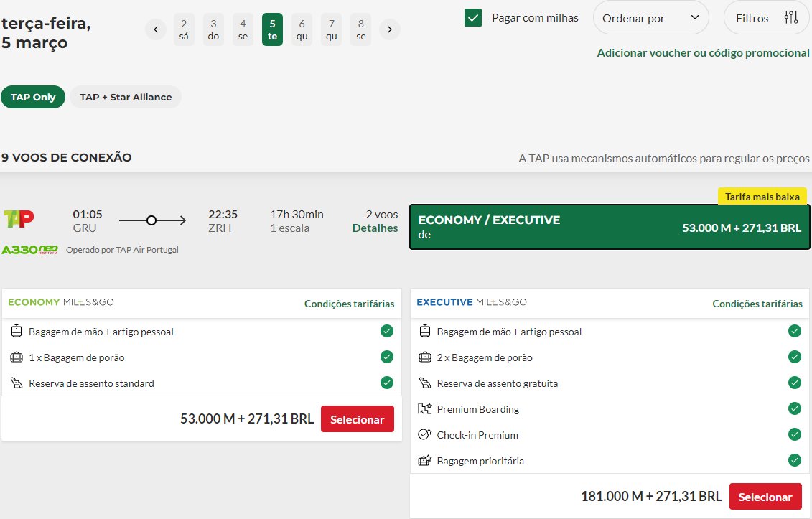Click green check for Check-in Premium
The width and height of the screenshot is (812, 519).
(794, 434)
